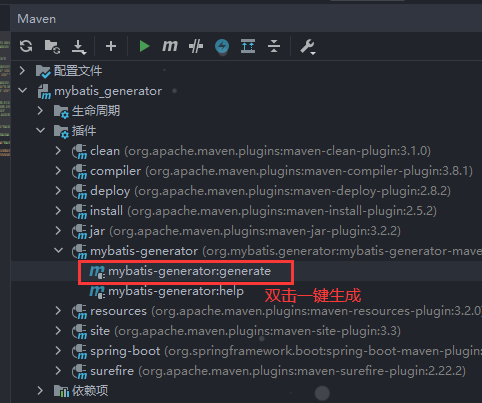Expand the 配置文件 profiles node
482x403 pixels.
click(x=22, y=71)
